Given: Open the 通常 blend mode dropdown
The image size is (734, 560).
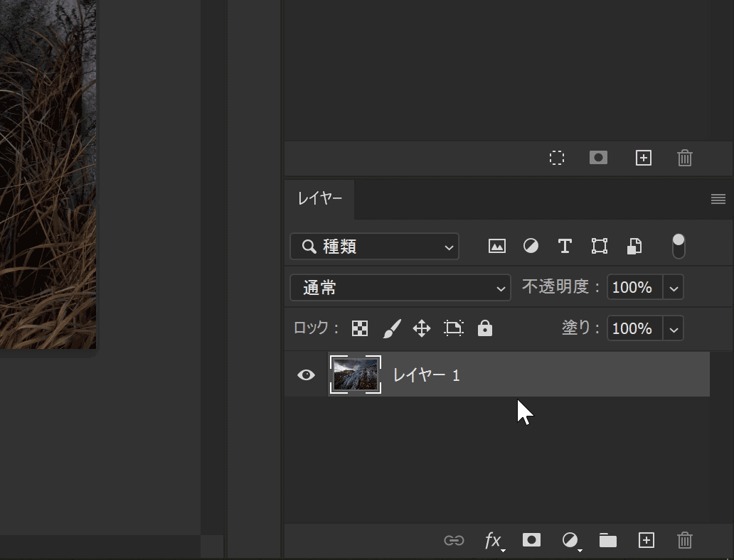Looking at the screenshot, I should click(x=400, y=287).
